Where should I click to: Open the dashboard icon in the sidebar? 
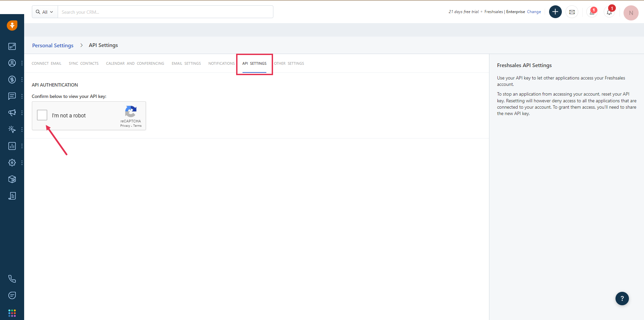point(12,46)
